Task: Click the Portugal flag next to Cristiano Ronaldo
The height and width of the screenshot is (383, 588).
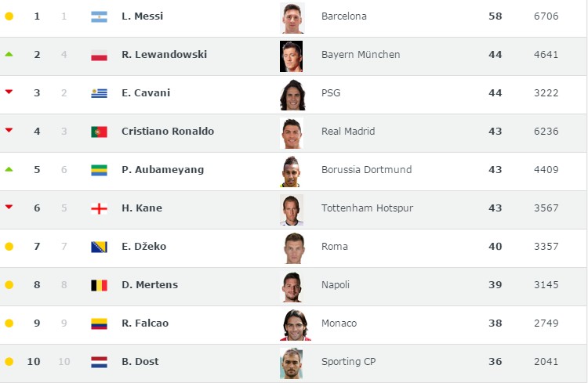Action: point(99,132)
